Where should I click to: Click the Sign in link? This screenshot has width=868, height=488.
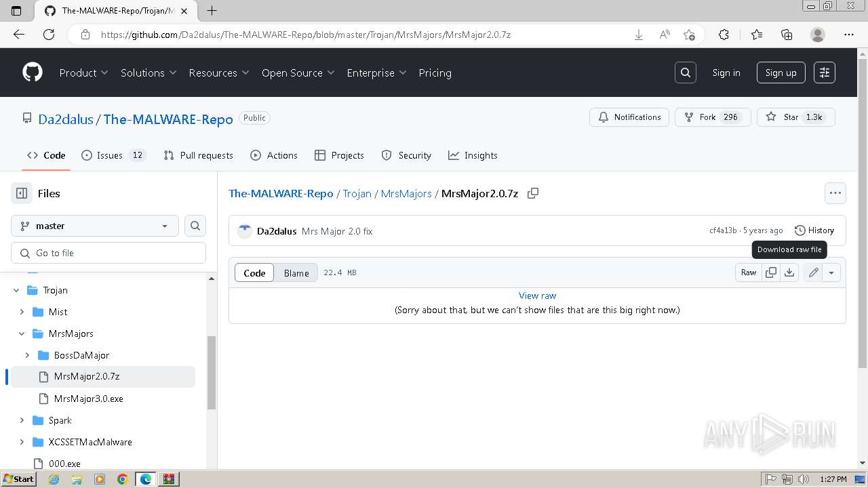click(726, 73)
